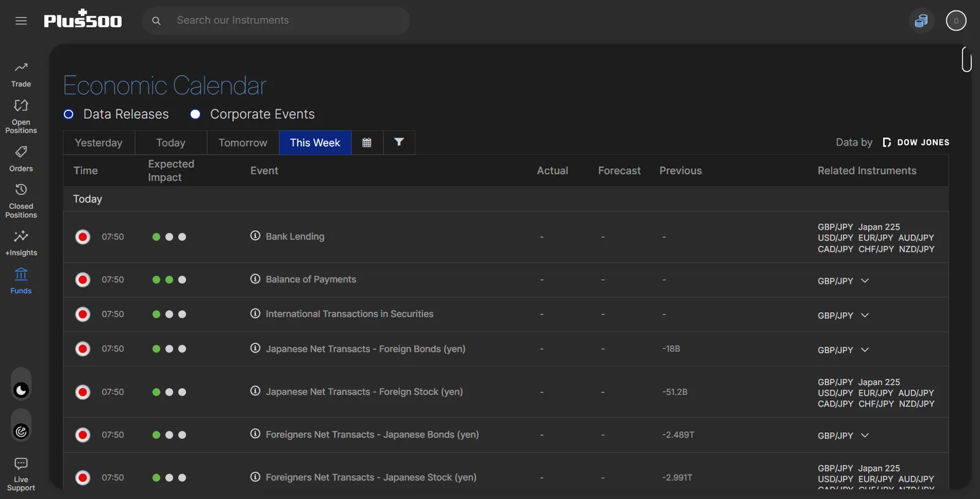
Task: Show info for Japanese Net Transacts Foreign Stock
Action: pyautogui.click(x=255, y=391)
